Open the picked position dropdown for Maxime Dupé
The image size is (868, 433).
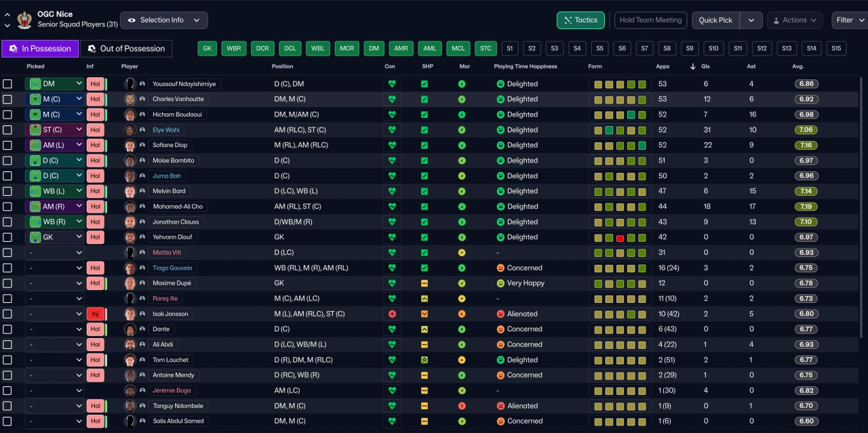click(54, 283)
